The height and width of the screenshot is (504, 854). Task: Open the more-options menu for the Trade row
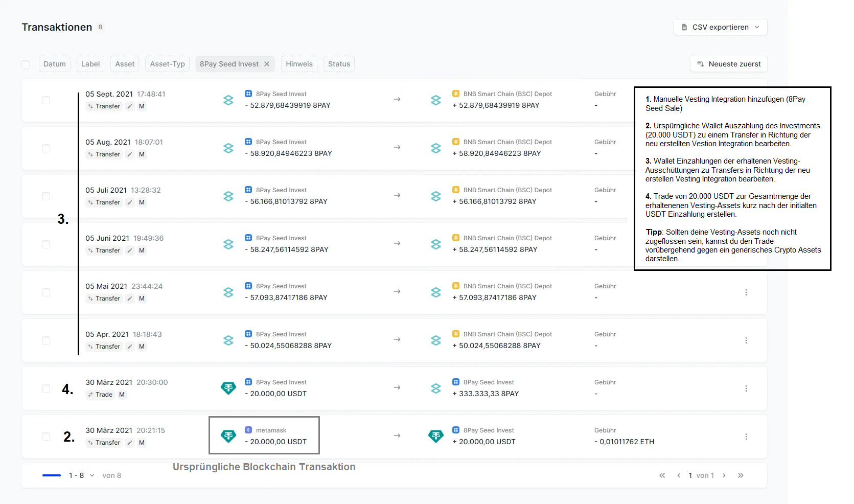click(x=746, y=388)
